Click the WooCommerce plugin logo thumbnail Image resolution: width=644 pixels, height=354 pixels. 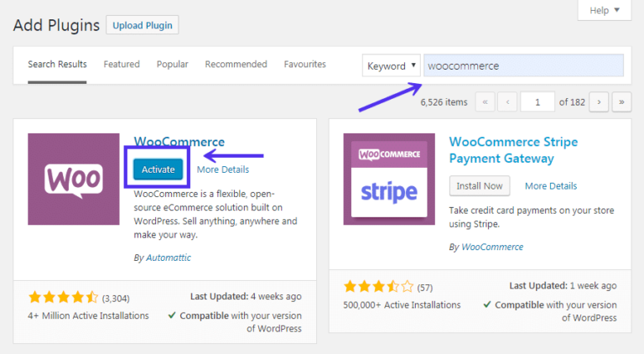74,179
